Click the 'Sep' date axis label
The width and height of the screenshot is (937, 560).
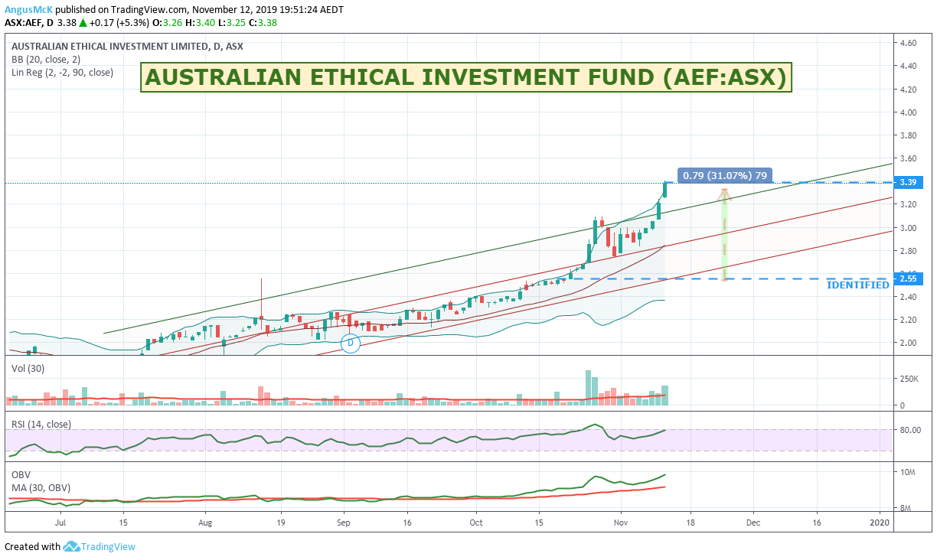[x=343, y=523]
